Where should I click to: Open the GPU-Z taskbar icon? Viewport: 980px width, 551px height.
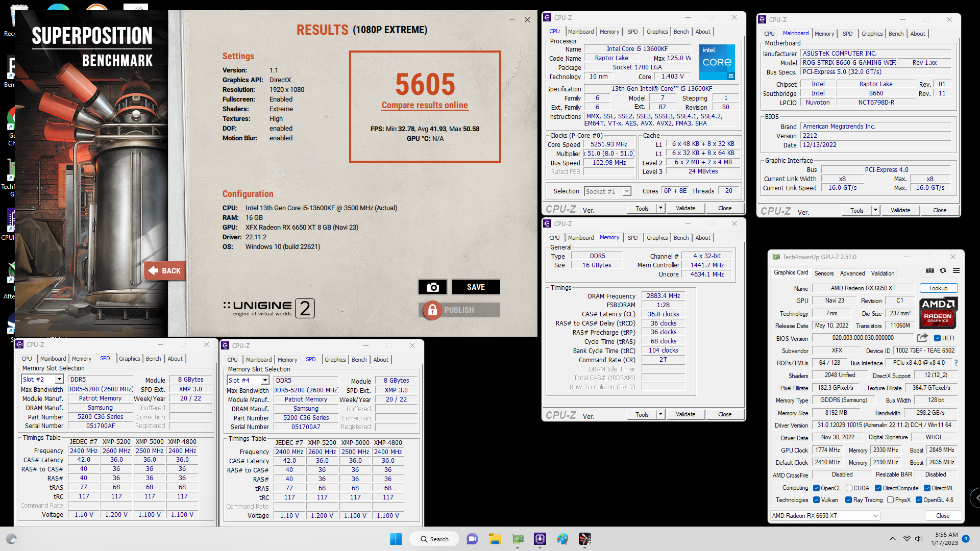[x=518, y=539]
